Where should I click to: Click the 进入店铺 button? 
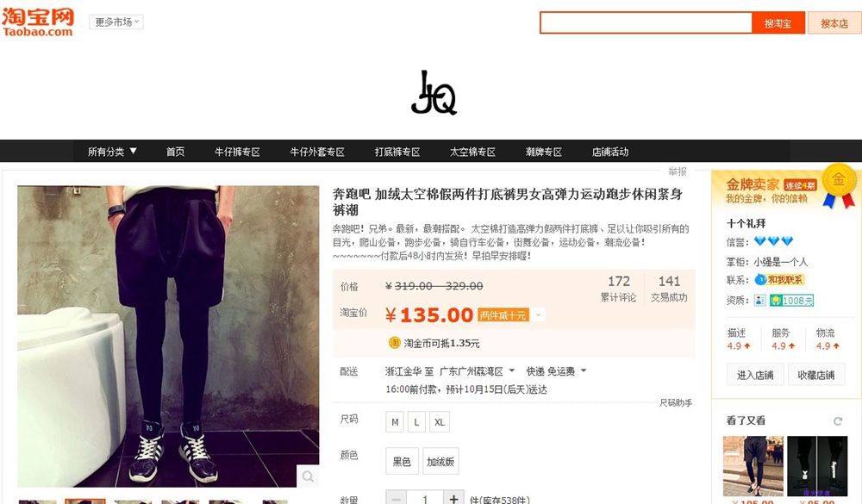[x=755, y=375]
